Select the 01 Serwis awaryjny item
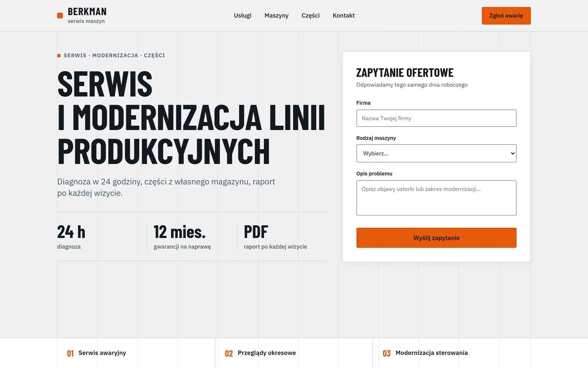Screen dimensions: 588x368 (96, 353)
